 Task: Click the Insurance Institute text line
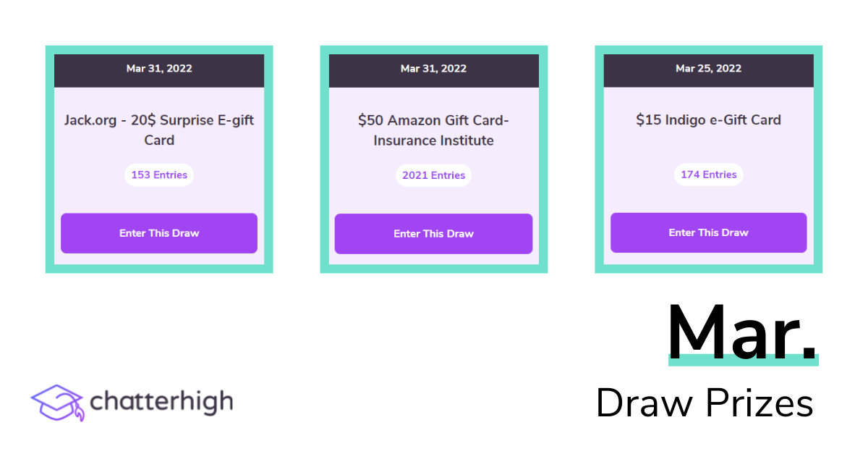(433, 140)
